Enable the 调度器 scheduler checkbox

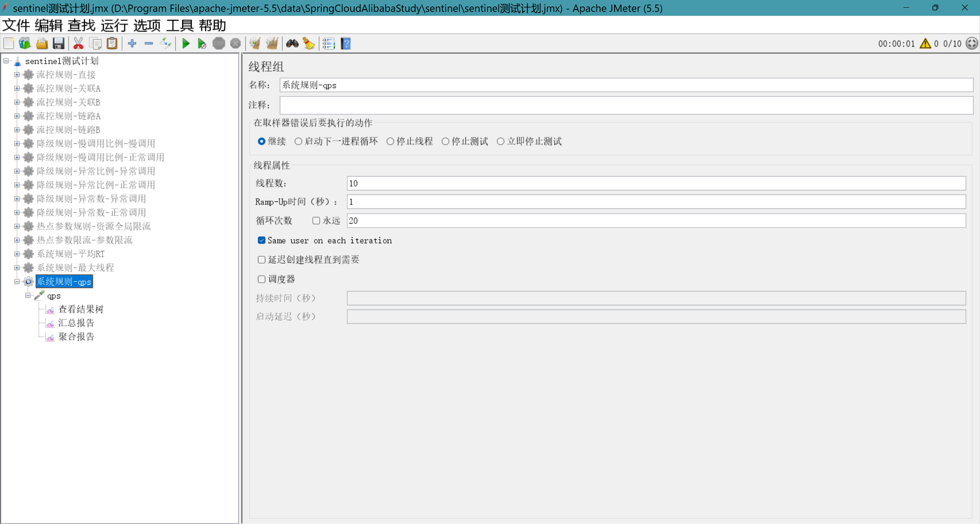(261, 279)
